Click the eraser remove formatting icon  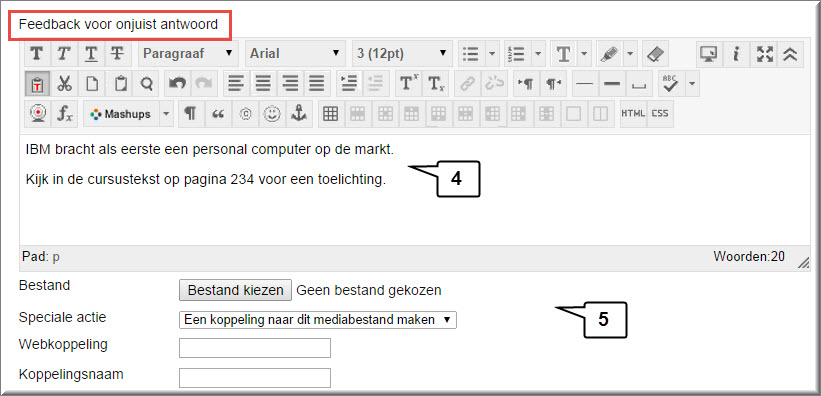(x=655, y=53)
